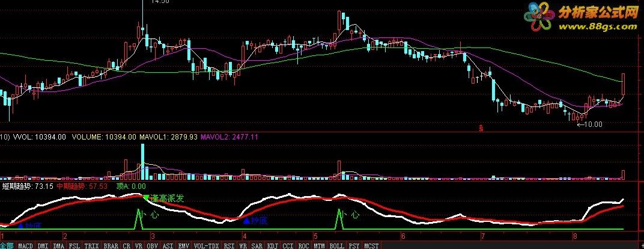Select the 短期趋势: 73.15 readout

(28, 186)
